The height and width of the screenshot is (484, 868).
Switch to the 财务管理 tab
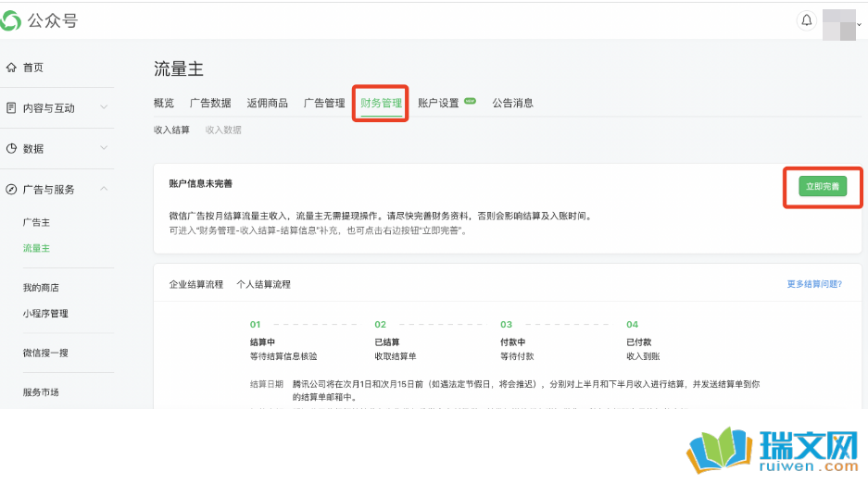click(x=381, y=103)
